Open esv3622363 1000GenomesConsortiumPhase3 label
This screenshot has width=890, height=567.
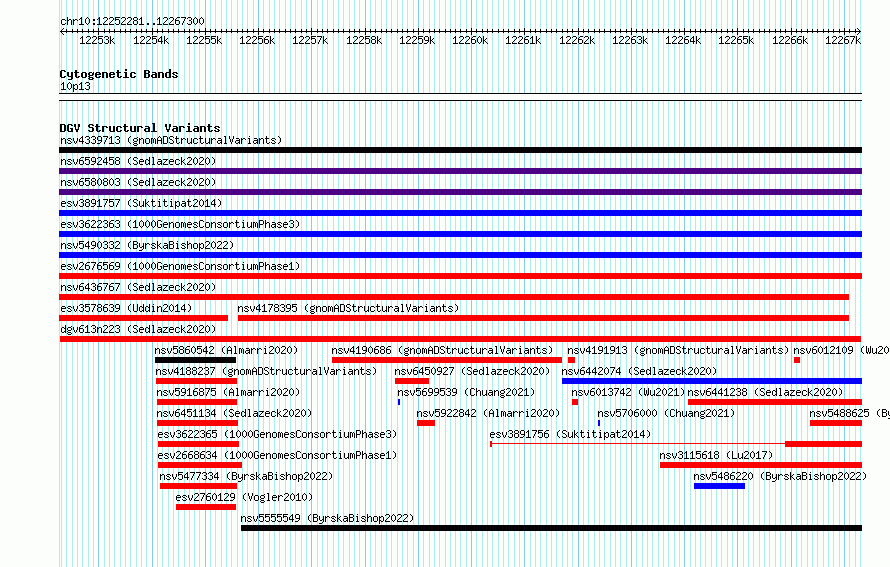(180, 224)
